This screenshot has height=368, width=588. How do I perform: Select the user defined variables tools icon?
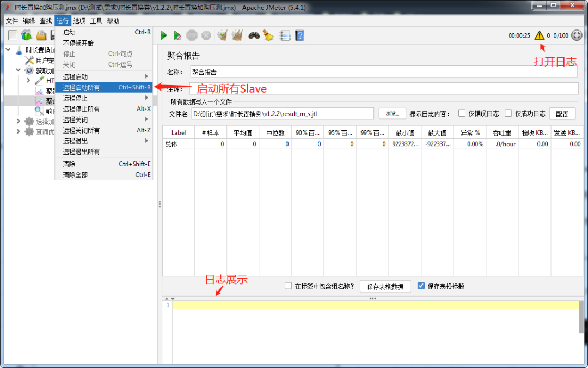(x=29, y=60)
